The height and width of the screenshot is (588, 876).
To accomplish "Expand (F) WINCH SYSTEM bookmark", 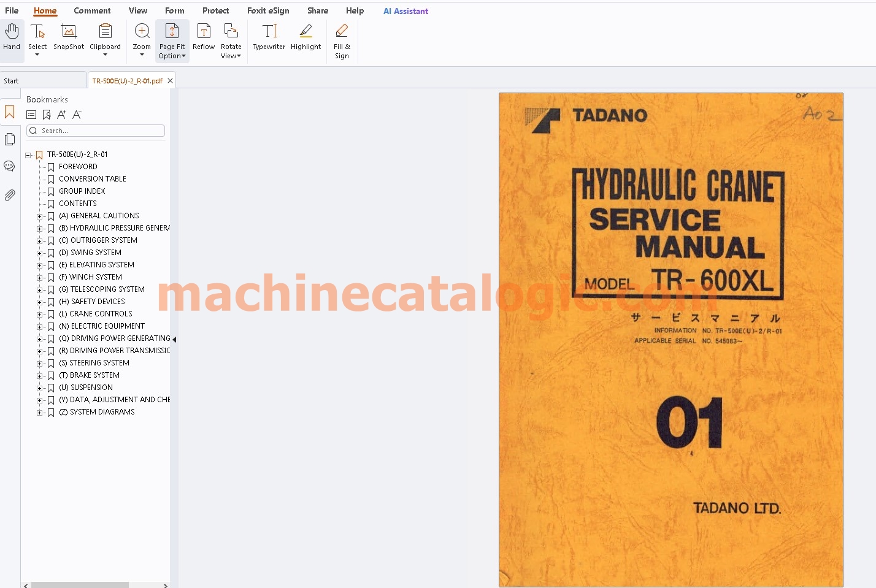I will click(40, 278).
